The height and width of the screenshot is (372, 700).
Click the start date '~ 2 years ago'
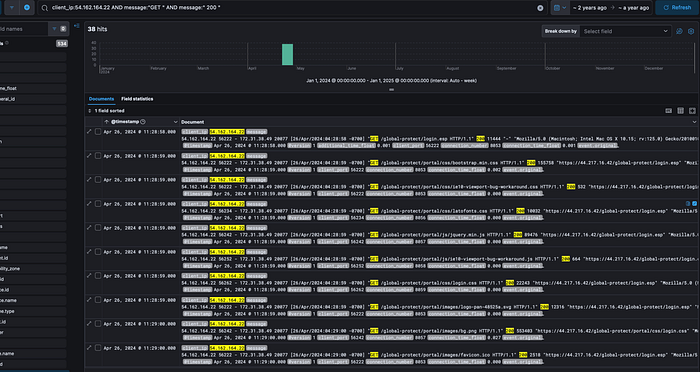click(590, 8)
